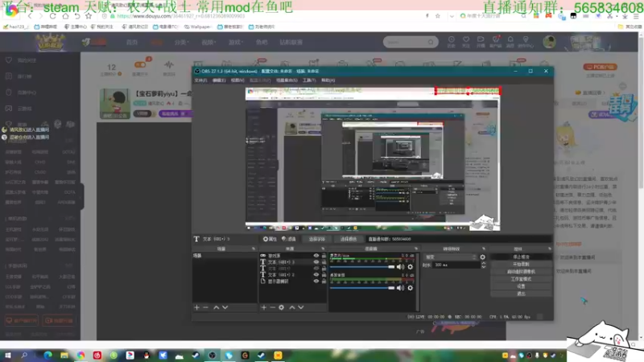Image resolution: width=644 pixels, height=362 pixels.
Task: Toggle visibility of the dimmed text source
Action: coord(316,269)
